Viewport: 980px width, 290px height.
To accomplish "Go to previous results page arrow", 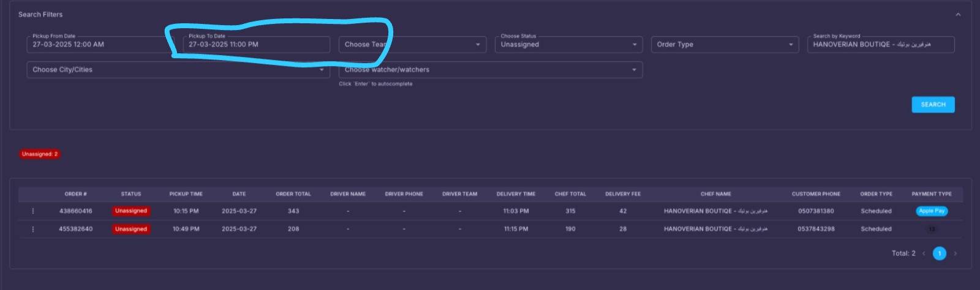I will coord(924,253).
